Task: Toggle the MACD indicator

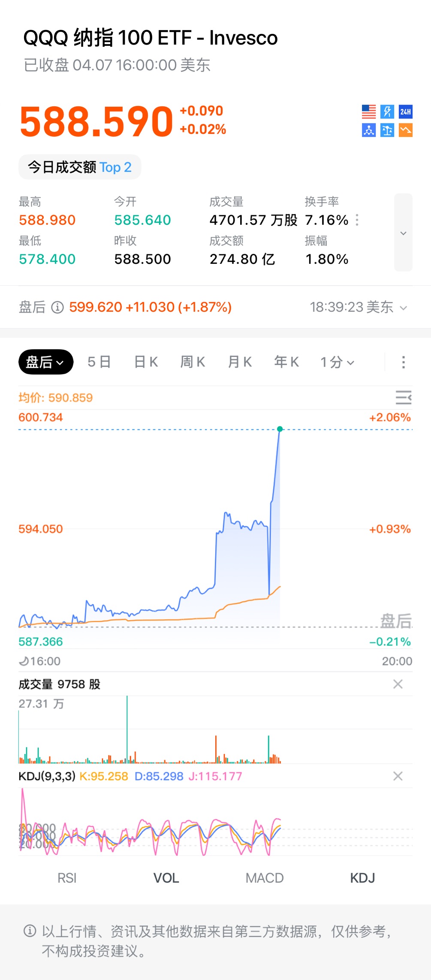Action: [x=265, y=878]
